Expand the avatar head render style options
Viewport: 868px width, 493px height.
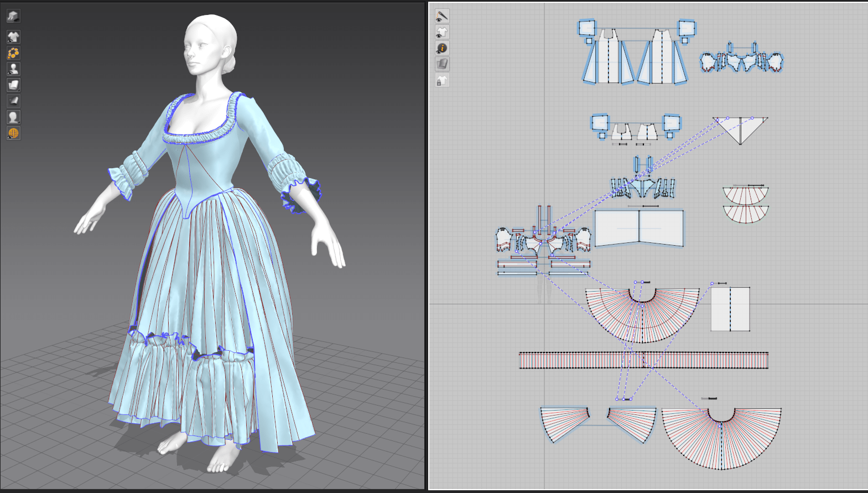pyautogui.click(x=13, y=117)
